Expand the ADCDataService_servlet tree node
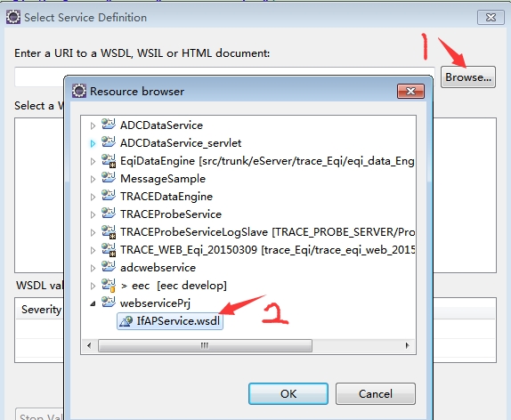511x420 pixels. 93,143
